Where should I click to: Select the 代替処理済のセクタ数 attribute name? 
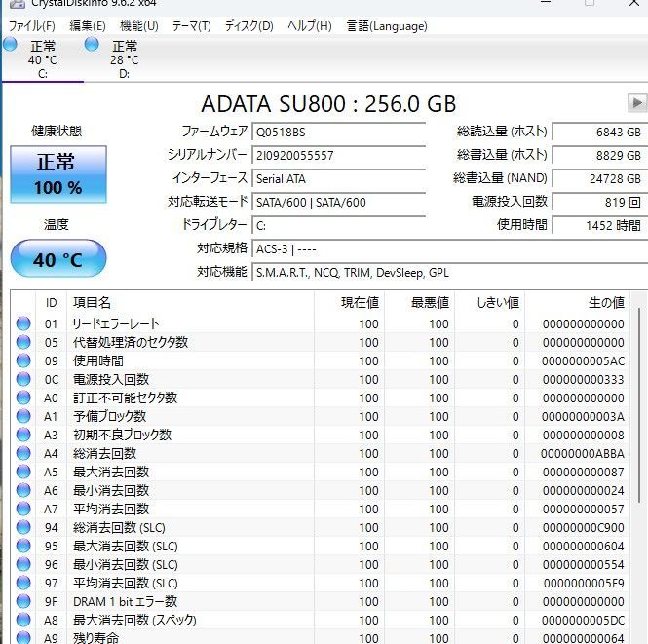pos(131,342)
